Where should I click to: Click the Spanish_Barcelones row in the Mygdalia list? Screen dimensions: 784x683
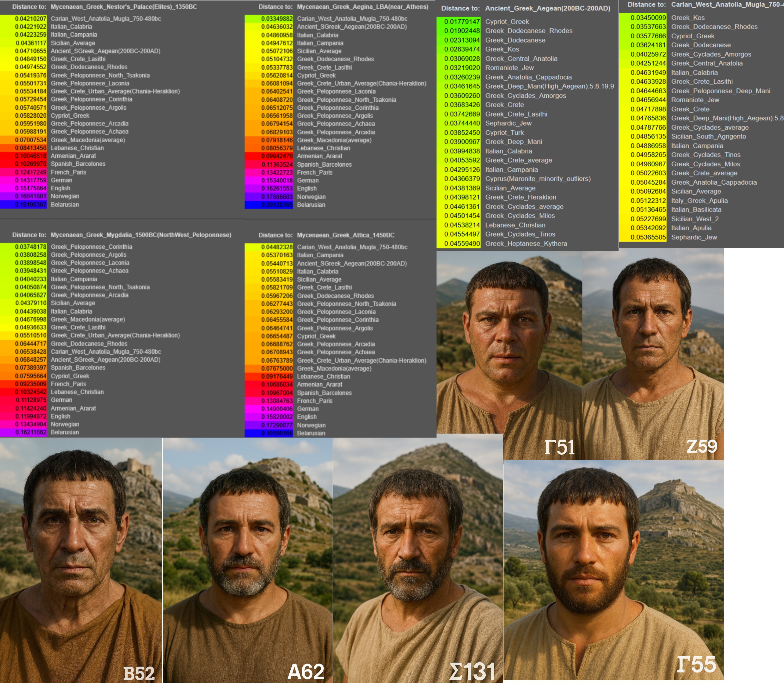[78, 368]
